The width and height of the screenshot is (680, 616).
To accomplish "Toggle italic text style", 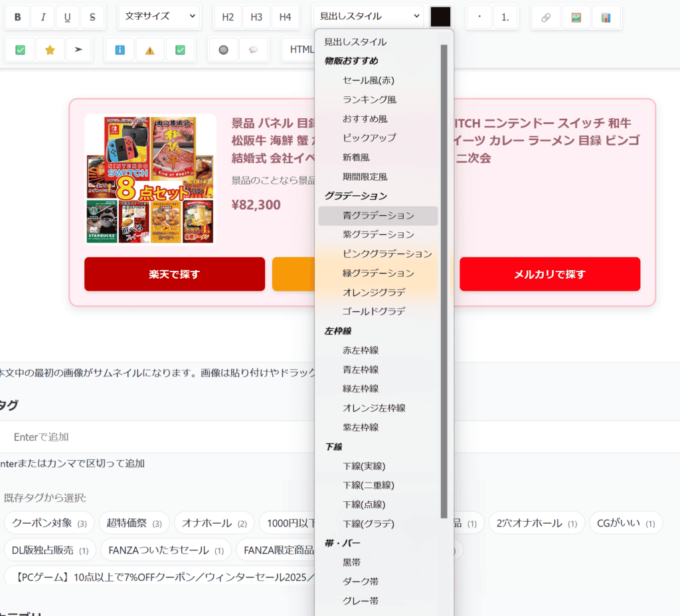I will coord(43,17).
